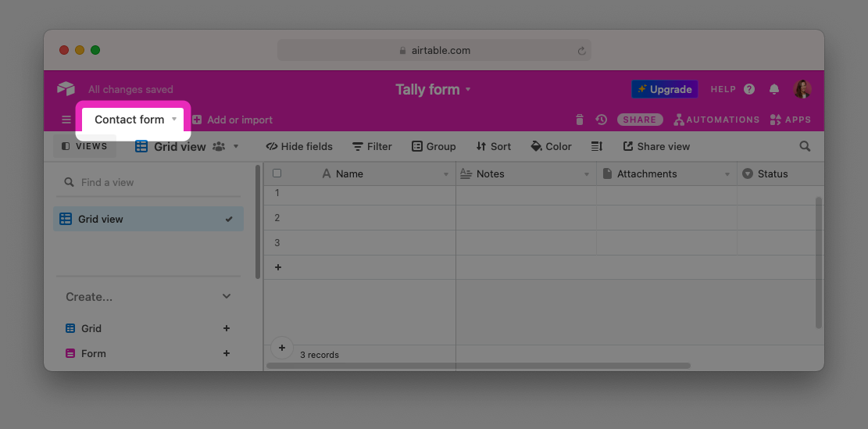Open the Filter option
The width and height of the screenshot is (868, 429).
(372, 147)
